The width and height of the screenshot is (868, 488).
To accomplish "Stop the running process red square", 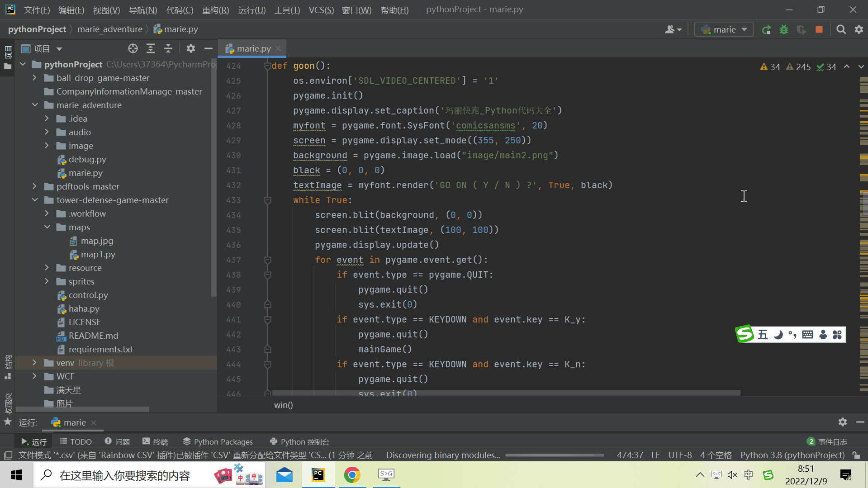I will [x=819, y=30].
